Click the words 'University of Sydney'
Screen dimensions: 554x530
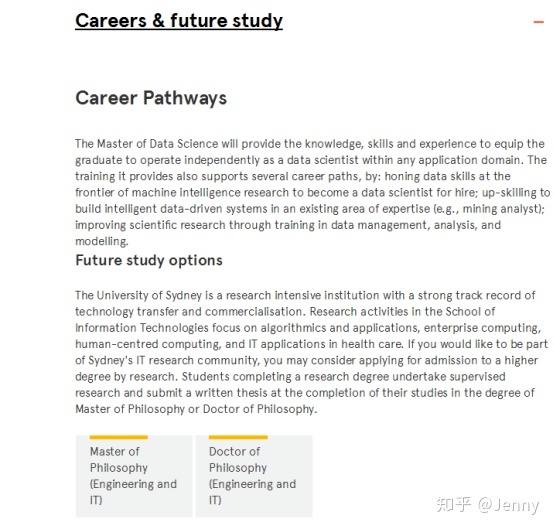pos(149,295)
